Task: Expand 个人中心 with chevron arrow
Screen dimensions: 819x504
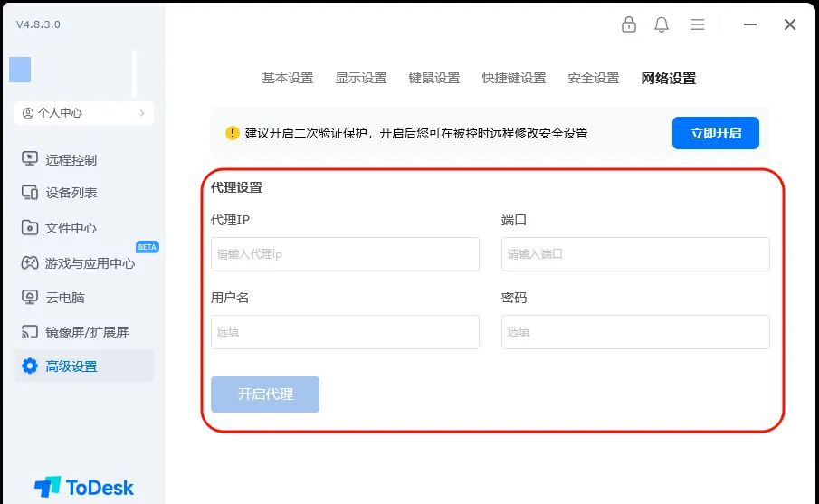Action: point(142,113)
